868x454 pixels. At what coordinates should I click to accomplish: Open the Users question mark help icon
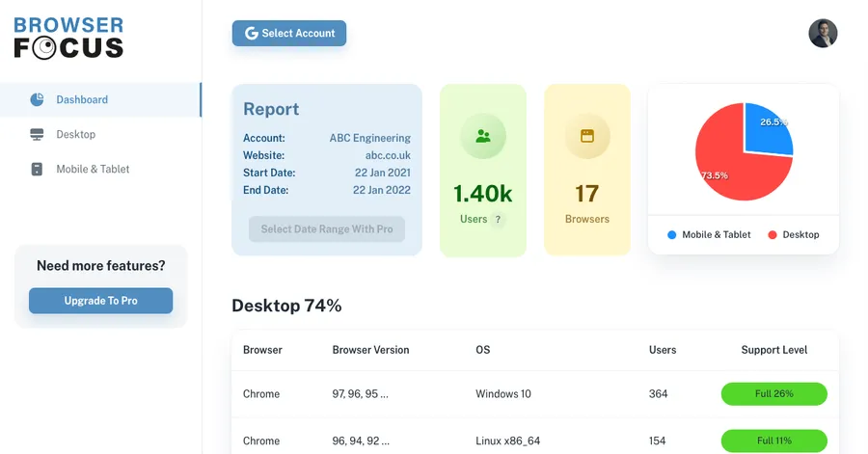(499, 220)
